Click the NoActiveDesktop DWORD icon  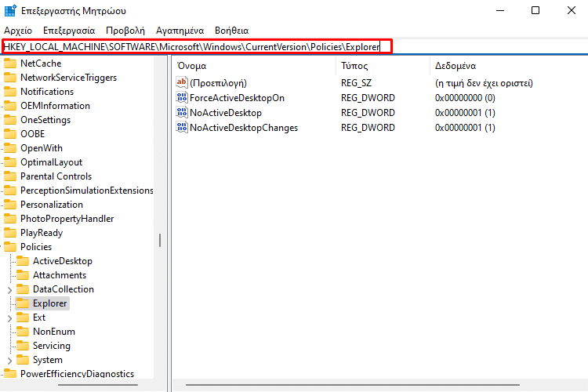(182, 113)
